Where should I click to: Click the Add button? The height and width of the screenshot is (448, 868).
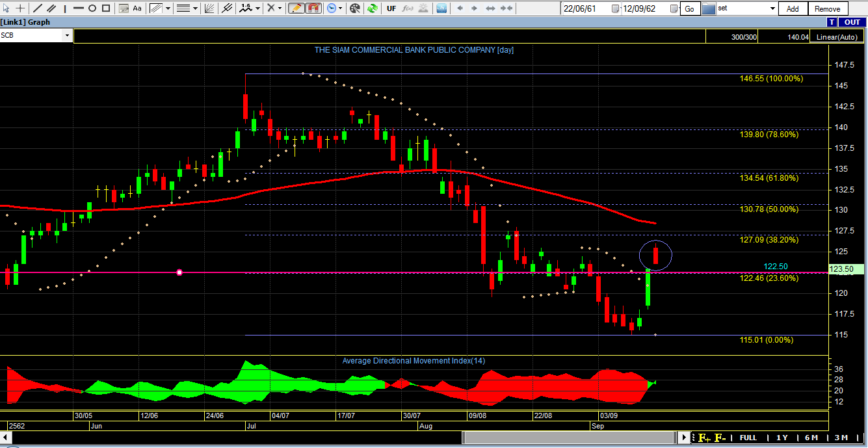pyautogui.click(x=793, y=8)
